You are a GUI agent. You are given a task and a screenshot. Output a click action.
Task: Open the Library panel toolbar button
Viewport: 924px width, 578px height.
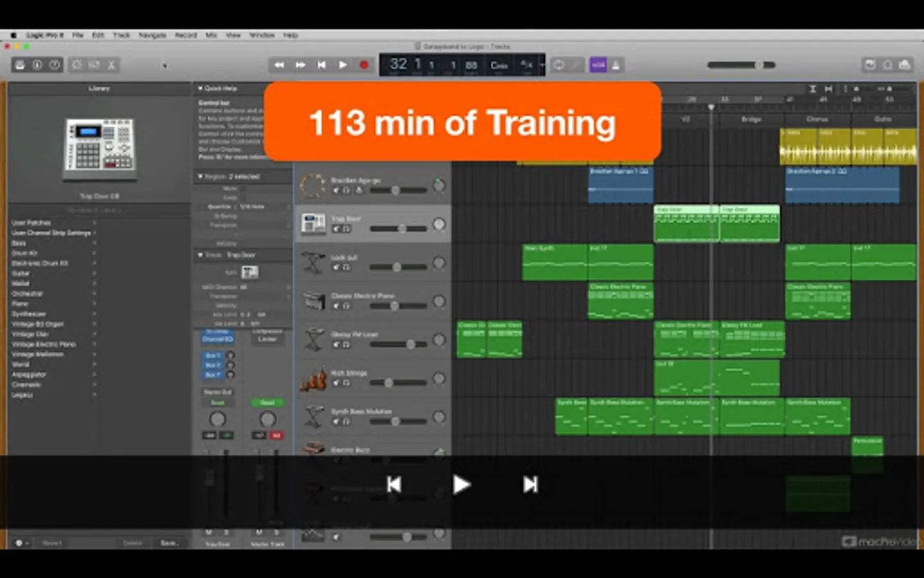click(x=20, y=65)
